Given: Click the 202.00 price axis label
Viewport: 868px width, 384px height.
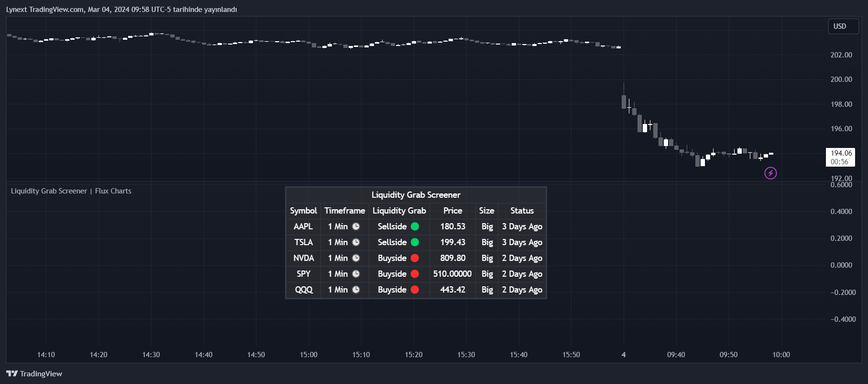Looking at the screenshot, I should (x=841, y=55).
